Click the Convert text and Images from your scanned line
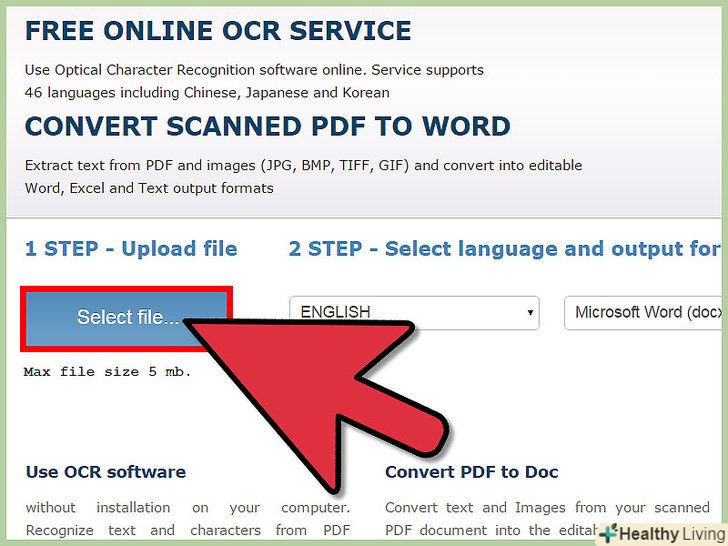Viewport: 728px width, 546px height. tap(547, 507)
